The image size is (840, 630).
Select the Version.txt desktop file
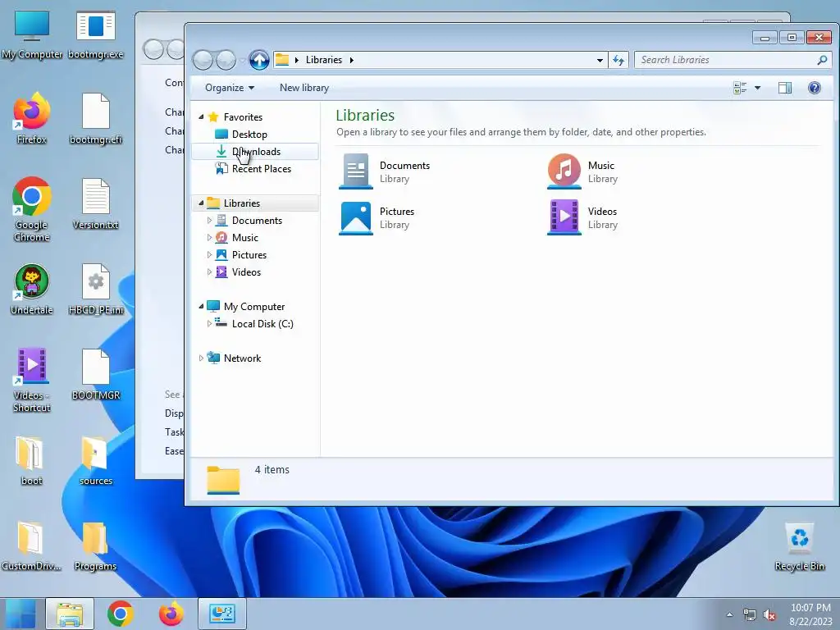95,204
